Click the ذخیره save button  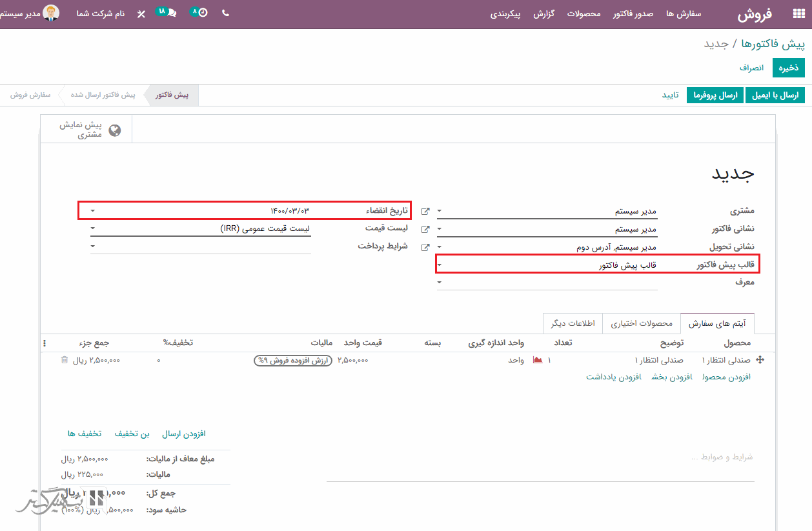click(x=788, y=68)
